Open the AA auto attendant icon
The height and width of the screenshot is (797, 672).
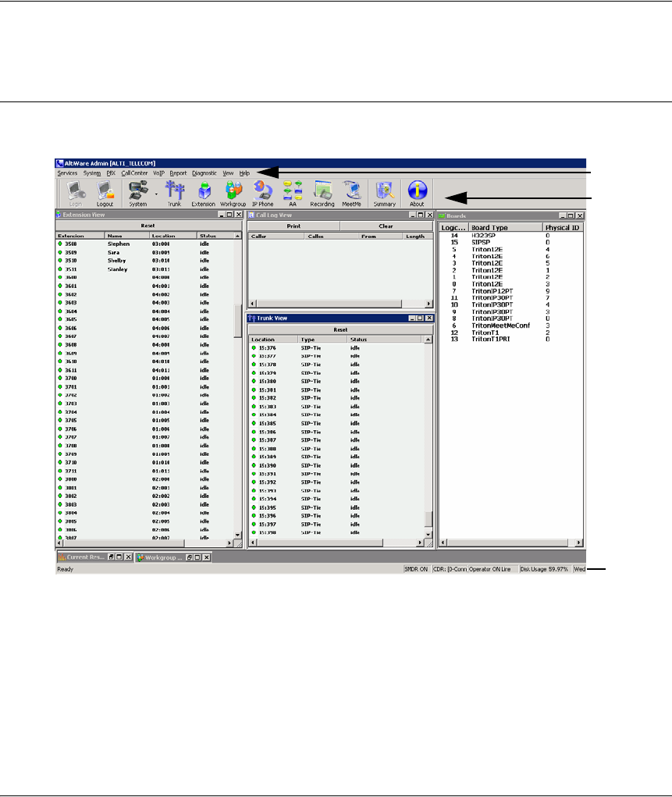click(x=292, y=194)
